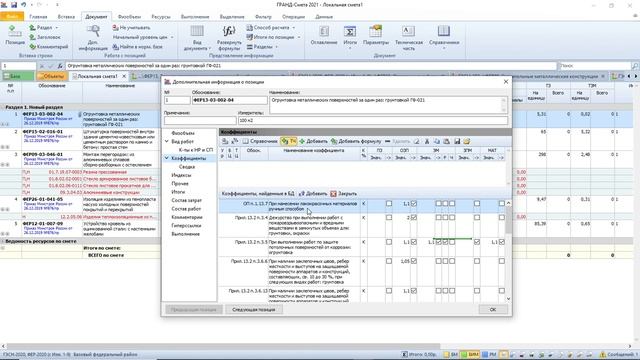Click the open folder icon in coefficients toolbar
The width and height of the screenshot is (640, 360).
[x=467, y=141]
